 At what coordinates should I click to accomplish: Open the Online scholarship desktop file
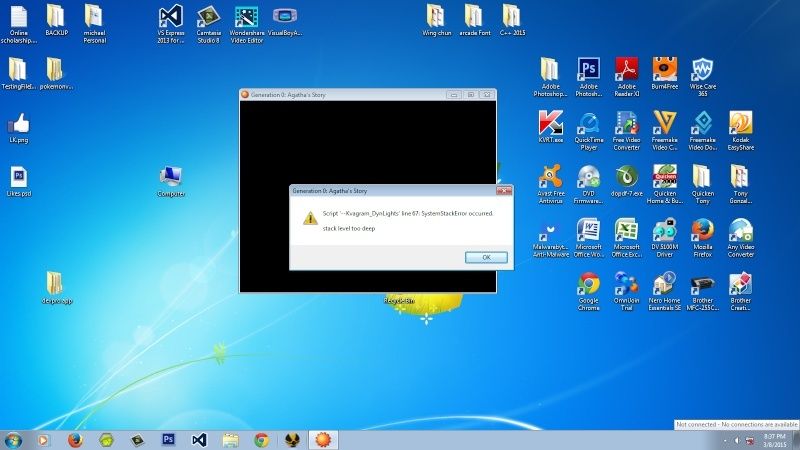coord(19,24)
